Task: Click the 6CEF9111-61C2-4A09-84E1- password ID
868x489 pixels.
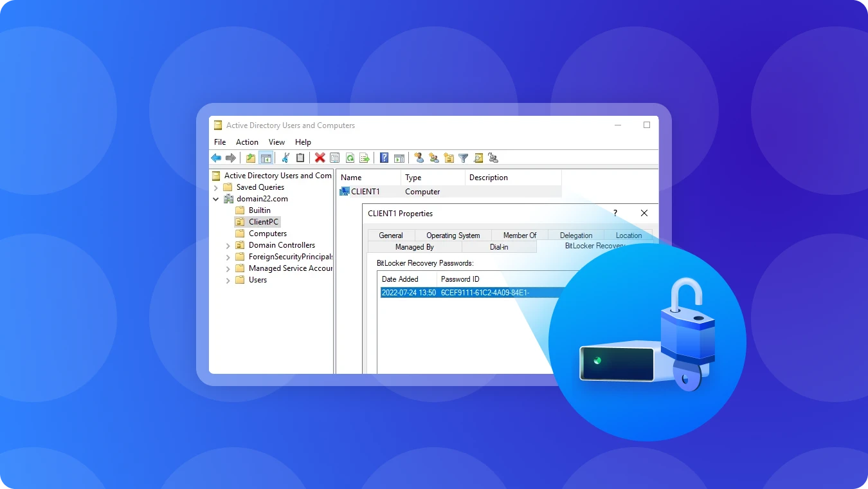Action: [x=485, y=293]
